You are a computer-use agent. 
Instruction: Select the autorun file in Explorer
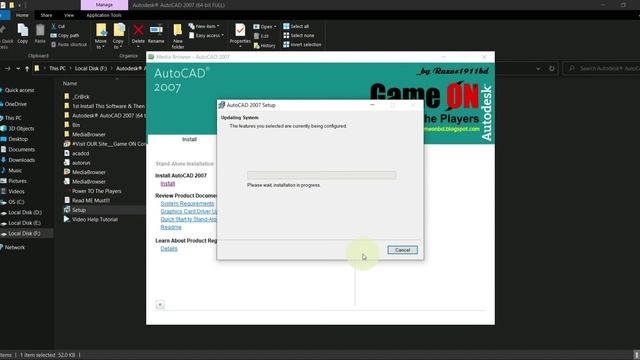pos(81,163)
